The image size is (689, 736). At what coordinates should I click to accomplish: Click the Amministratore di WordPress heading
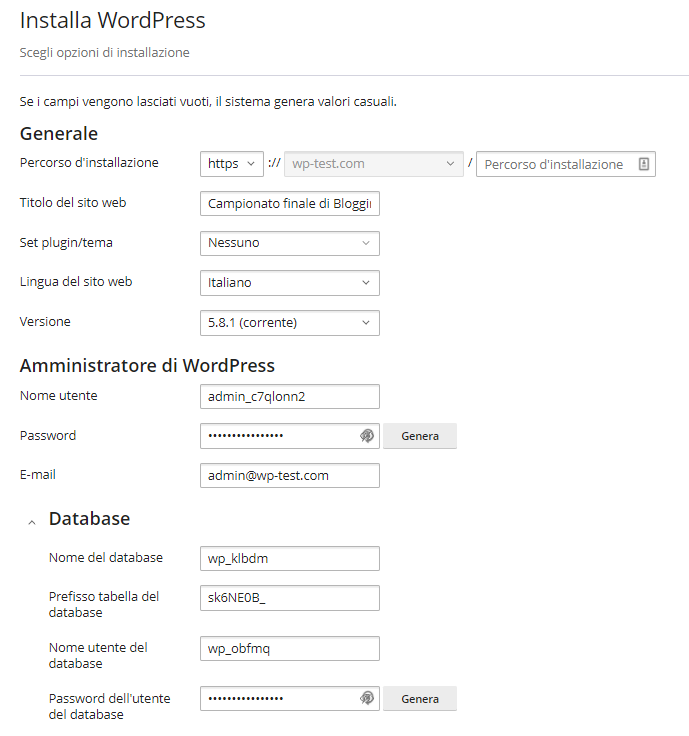147,366
